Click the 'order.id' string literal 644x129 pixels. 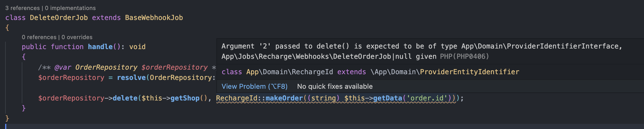click(x=427, y=98)
